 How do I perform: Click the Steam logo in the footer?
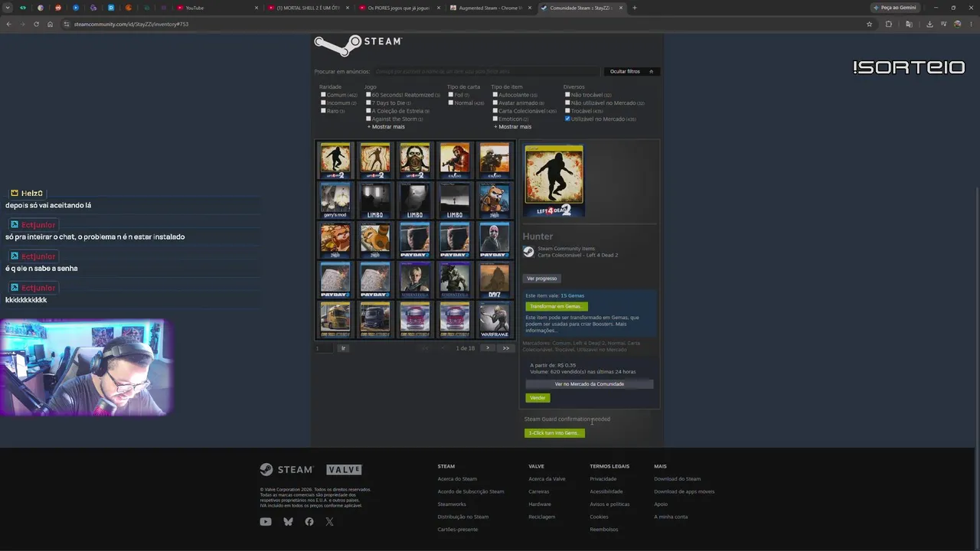286,469
